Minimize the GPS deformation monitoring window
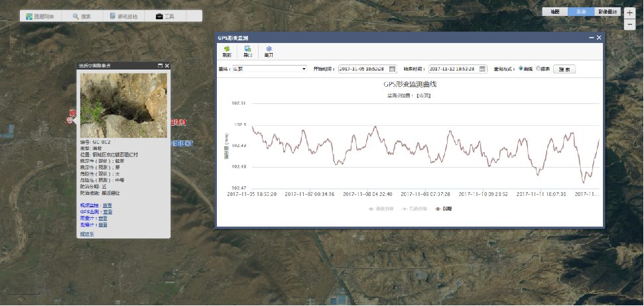 pyautogui.click(x=592, y=38)
